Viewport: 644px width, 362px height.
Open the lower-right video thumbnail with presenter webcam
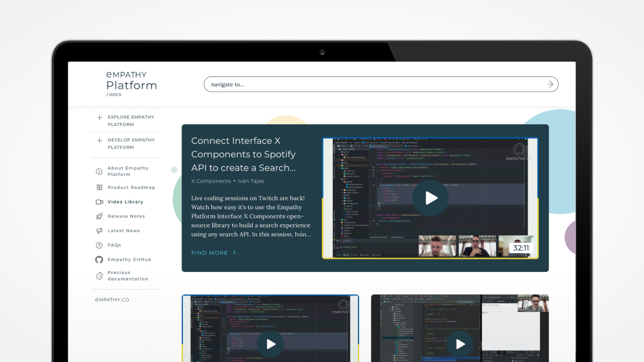[460, 328]
